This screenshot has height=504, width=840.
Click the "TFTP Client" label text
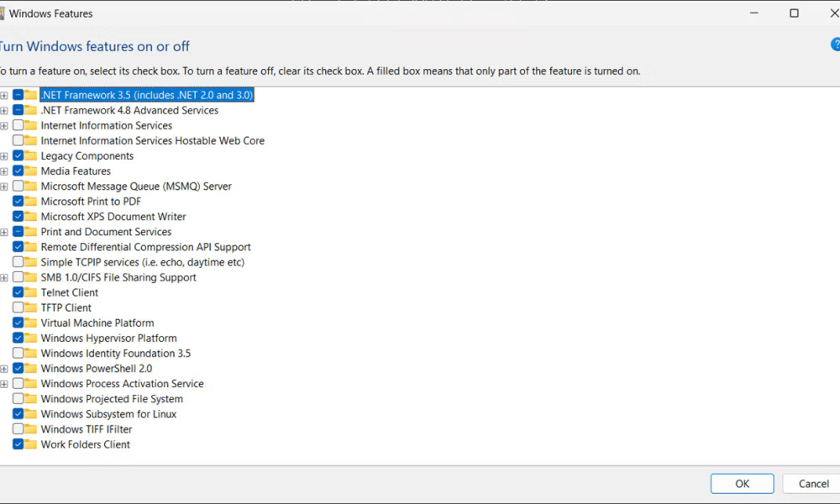click(66, 307)
